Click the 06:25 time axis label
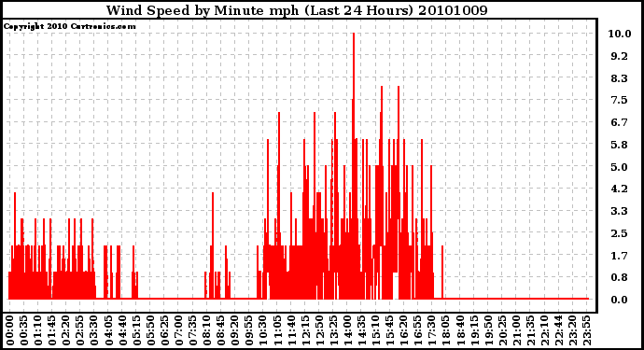This screenshot has height=350, width=644. [x=164, y=331]
